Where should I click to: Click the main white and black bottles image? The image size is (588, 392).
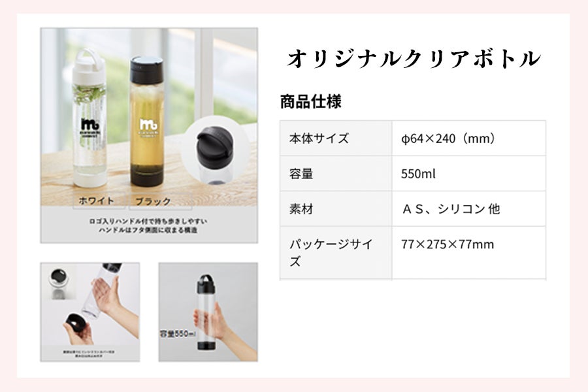pyautogui.click(x=149, y=135)
